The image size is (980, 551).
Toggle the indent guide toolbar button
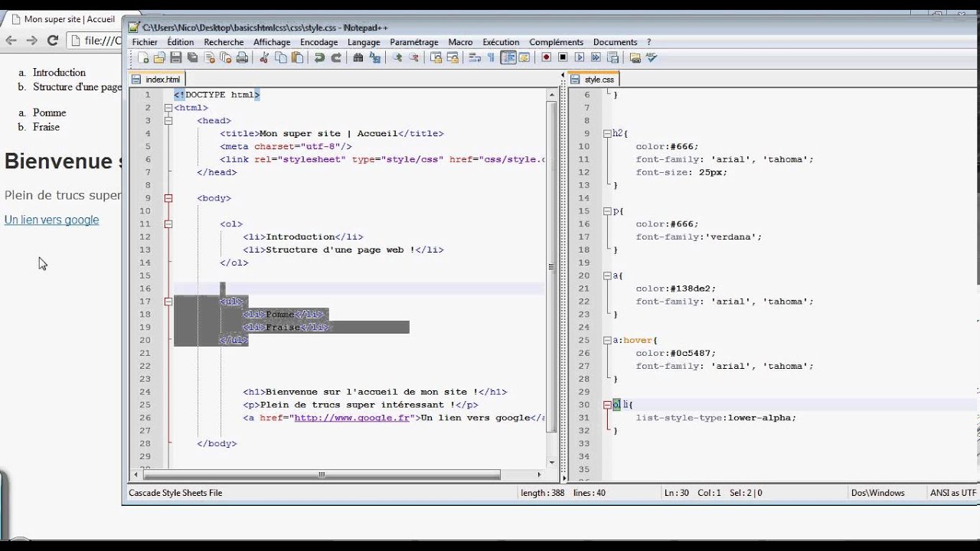(x=508, y=57)
